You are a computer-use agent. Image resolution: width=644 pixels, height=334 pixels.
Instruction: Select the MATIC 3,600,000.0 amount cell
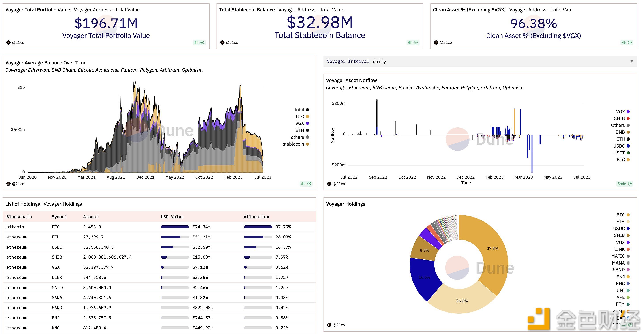(x=97, y=287)
